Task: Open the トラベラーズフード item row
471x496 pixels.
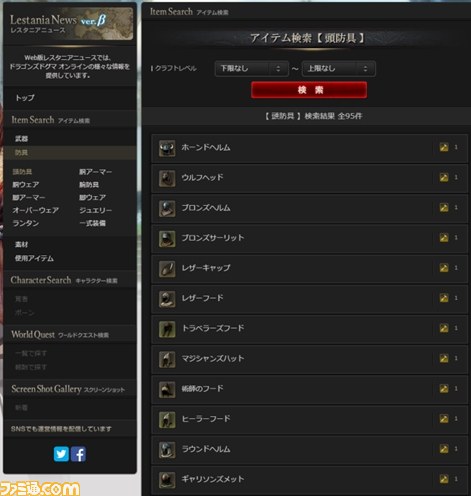Action: tap(310, 329)
